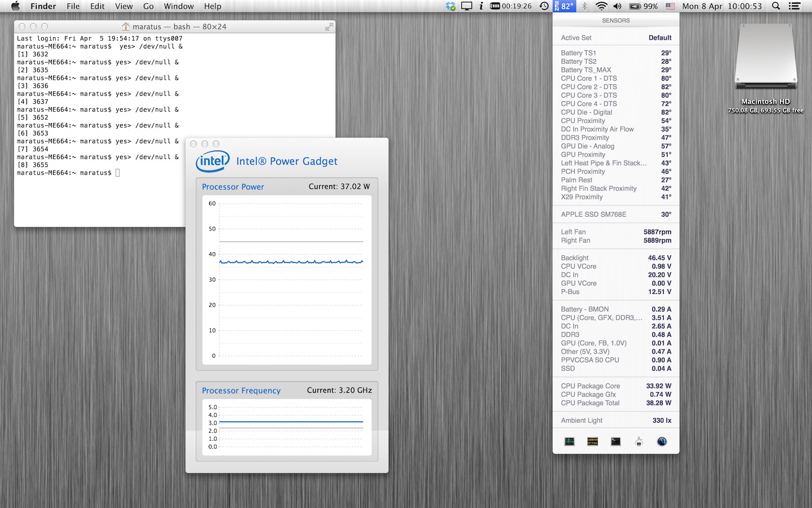
Task: Click the home folder icon in Terminal title
Action: coord(126,27)
